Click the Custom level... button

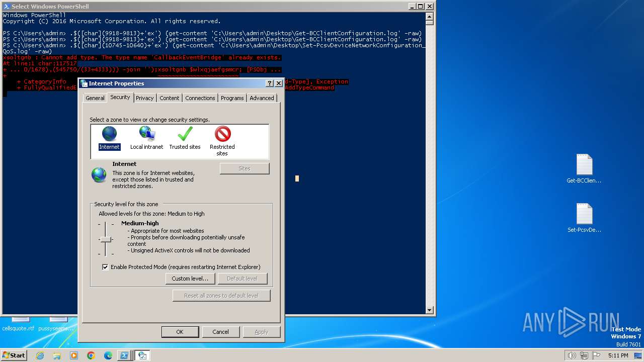tap(190, 279)
